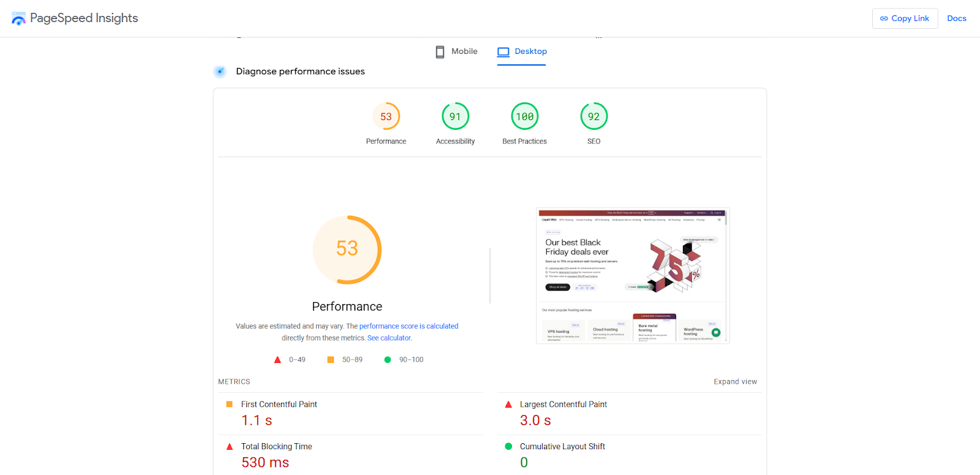Click the METRICS section label
980x475 pixels.
click(234, 382)
